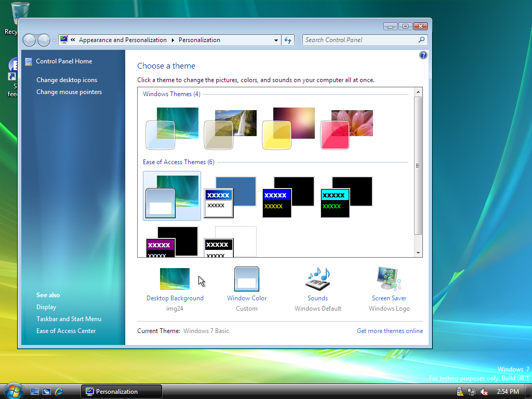Select the yellow glow Windows theme
Viewport: 532px width, 399px height.
pos(289,128)
